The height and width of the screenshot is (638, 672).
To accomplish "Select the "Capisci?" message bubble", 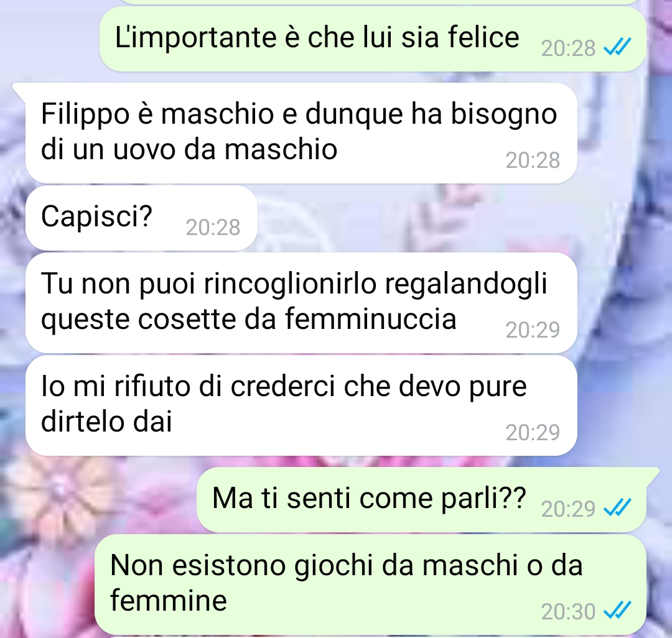I will [x=141, y=218].
